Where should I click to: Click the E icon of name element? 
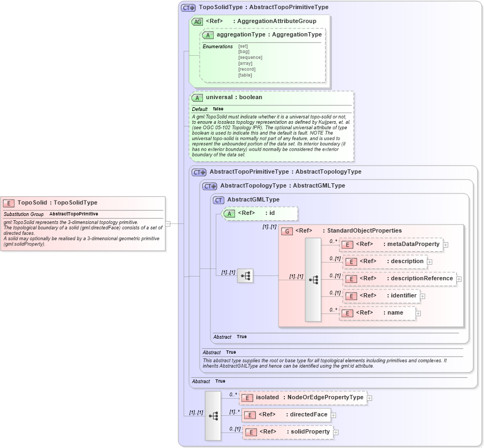click(347, 313)
